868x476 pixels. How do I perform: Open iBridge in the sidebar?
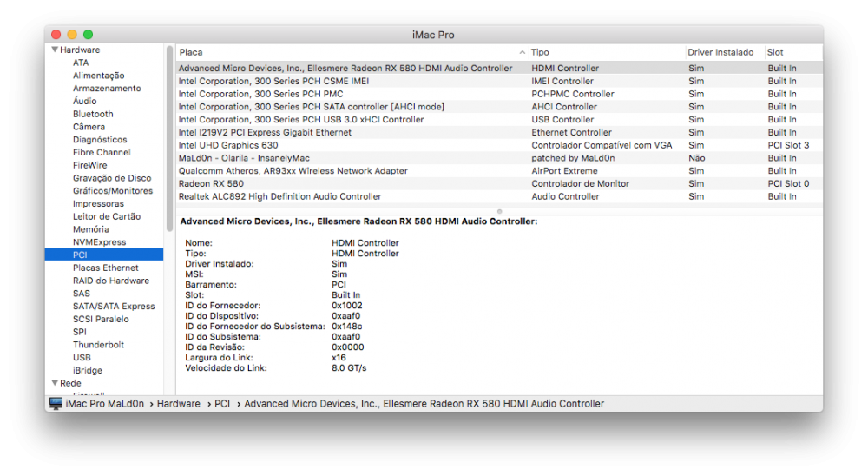[x=88, y=370]
